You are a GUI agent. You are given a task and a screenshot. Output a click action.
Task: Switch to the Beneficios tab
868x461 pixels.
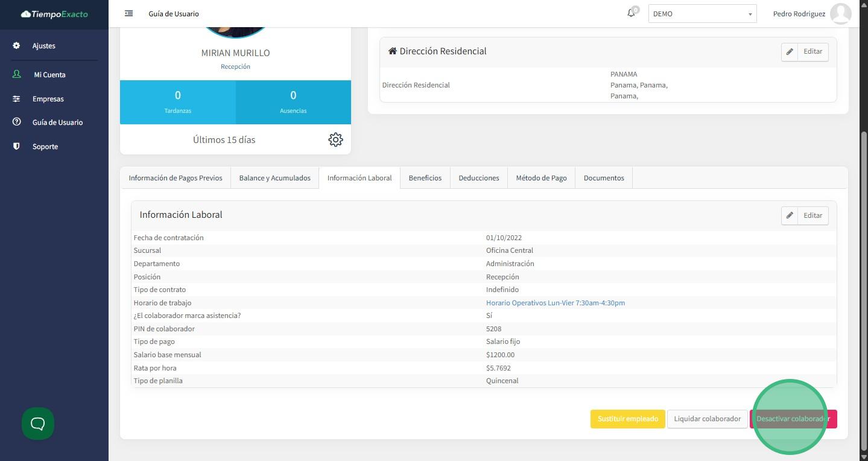pos(425,178)
